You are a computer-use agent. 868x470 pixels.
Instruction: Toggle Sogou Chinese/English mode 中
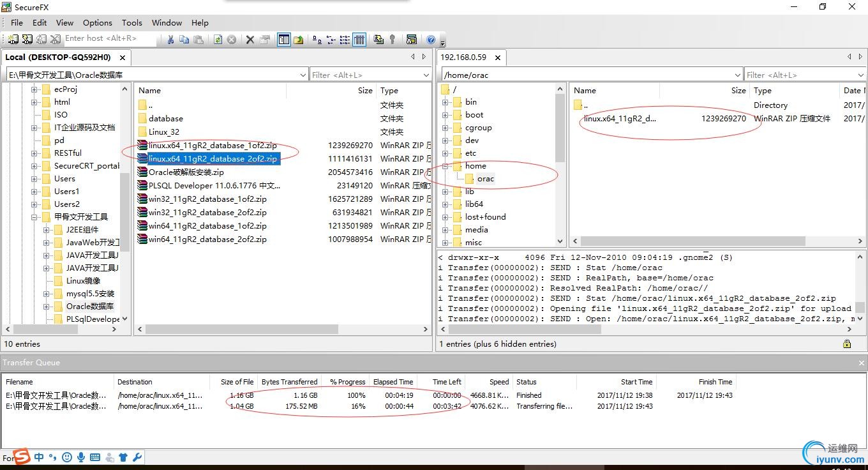pos(40,457)
